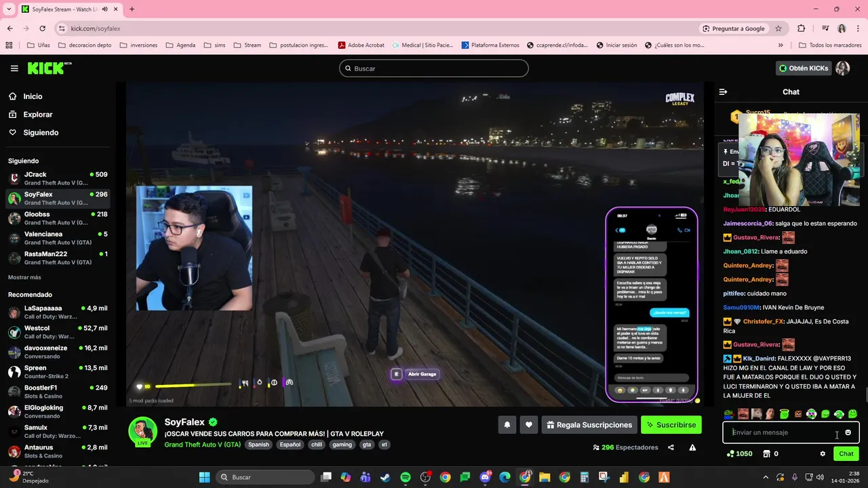The width and height of the screenshot is (868, 488).
Task: Select the chill tag
Action: [317, 445]
